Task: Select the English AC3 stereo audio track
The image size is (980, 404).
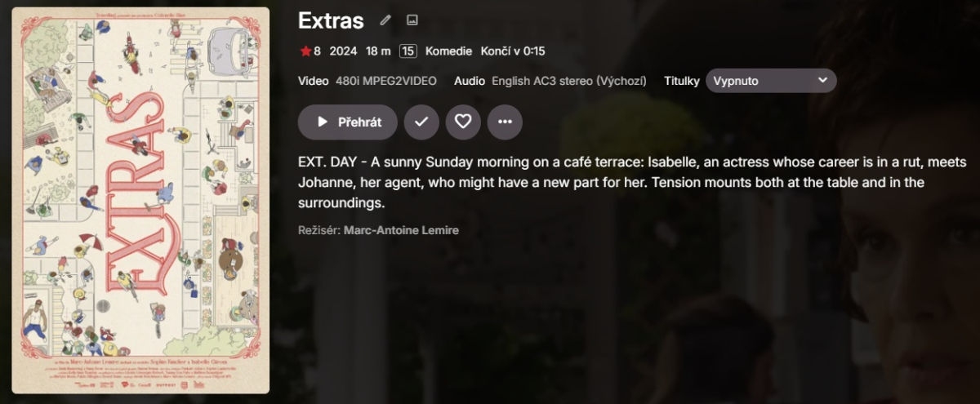Action: click(x=569, y=81)
